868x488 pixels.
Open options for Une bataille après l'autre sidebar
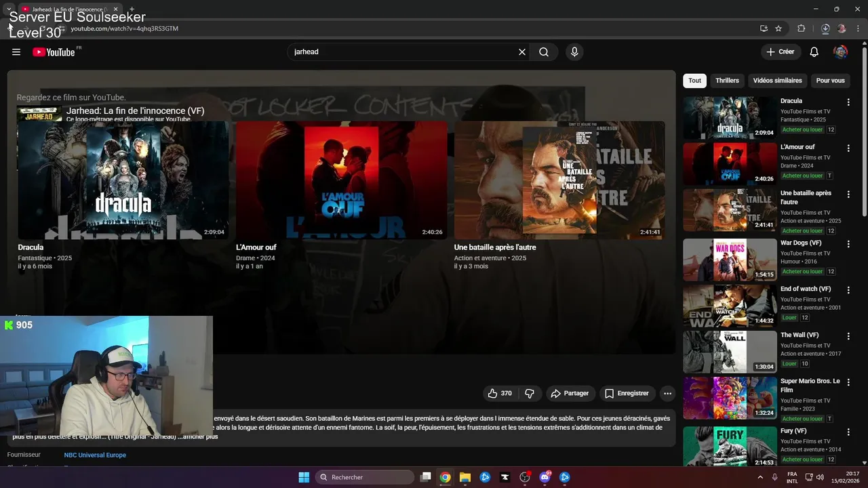[x=848, y=195]
